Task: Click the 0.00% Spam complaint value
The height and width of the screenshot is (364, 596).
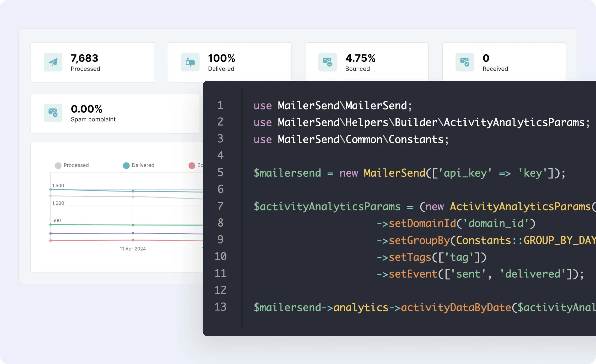Action: (87, 109)
